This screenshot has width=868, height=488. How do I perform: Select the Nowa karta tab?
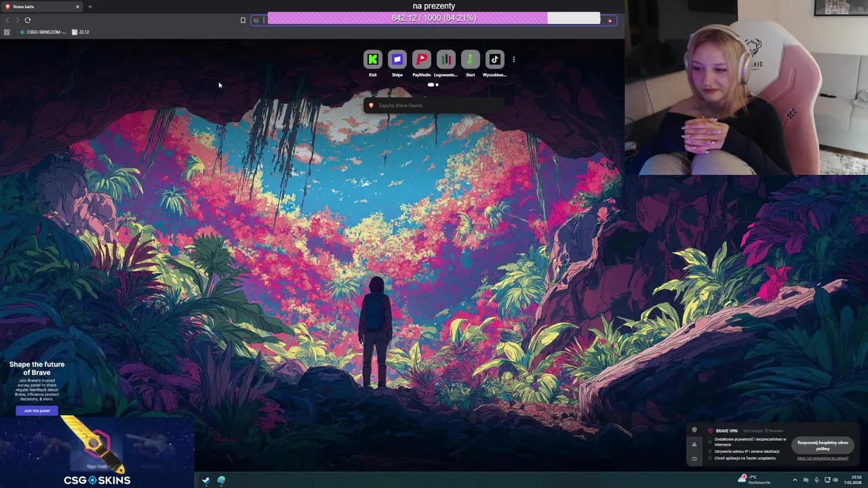click(x=41, y=7)
